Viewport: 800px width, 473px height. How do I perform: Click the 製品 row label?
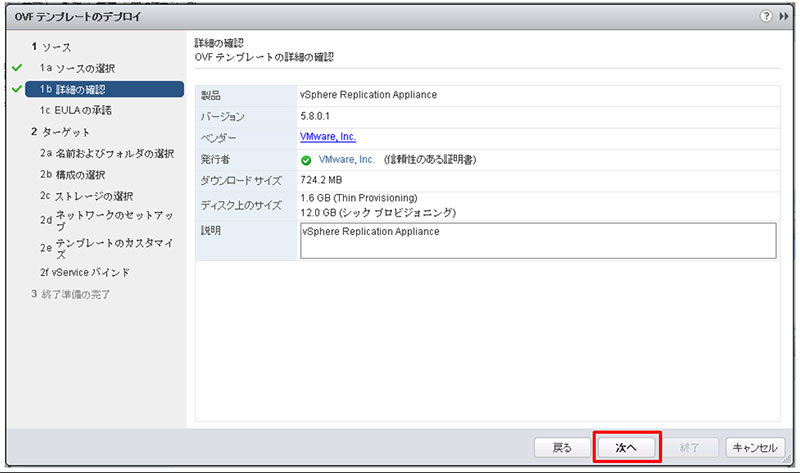210,95
